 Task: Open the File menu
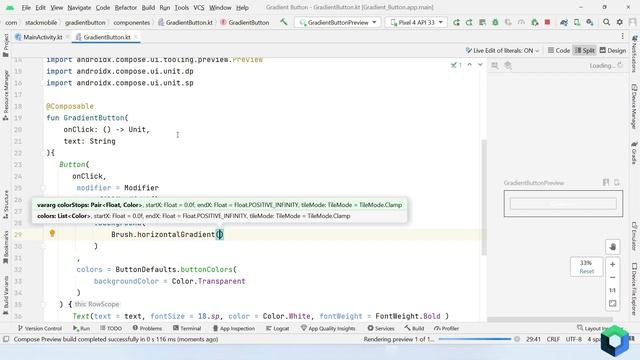pos(26,7)
